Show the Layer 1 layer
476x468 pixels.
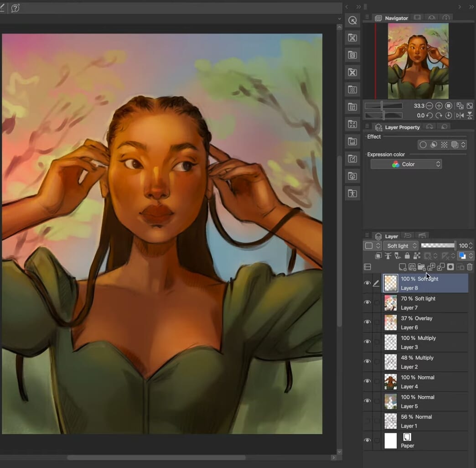367,421
